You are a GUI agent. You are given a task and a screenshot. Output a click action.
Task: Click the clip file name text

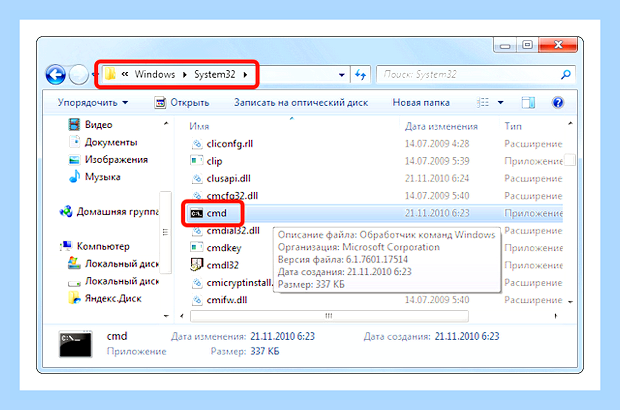214,161
